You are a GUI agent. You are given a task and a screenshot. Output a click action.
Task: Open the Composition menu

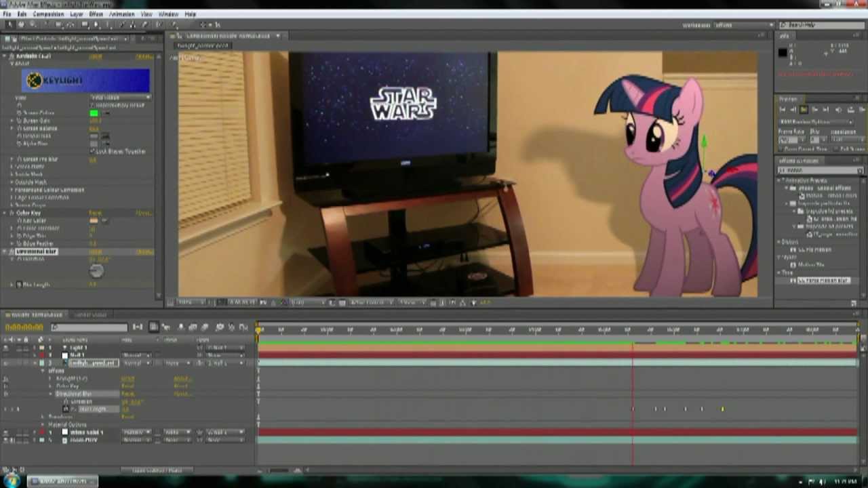point(48,14)
